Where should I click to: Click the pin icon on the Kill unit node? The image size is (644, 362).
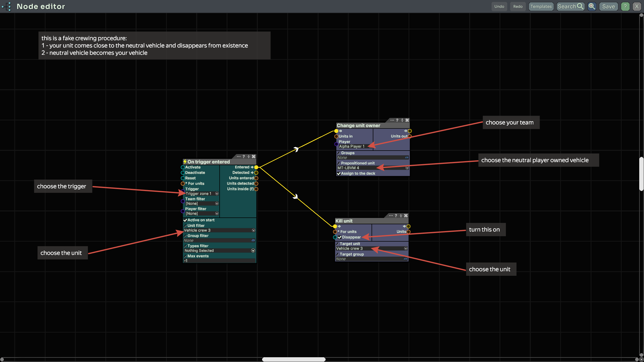pyautogui.click(x=401, y=216)
